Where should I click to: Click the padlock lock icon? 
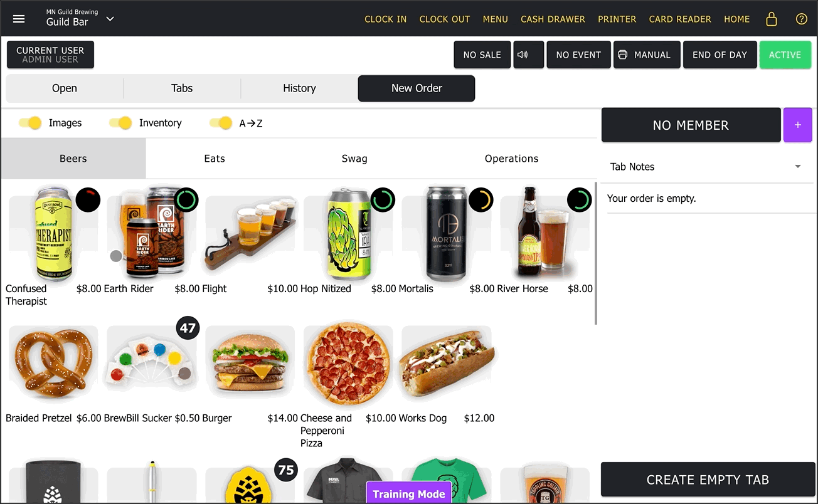(x=772, y=19)
